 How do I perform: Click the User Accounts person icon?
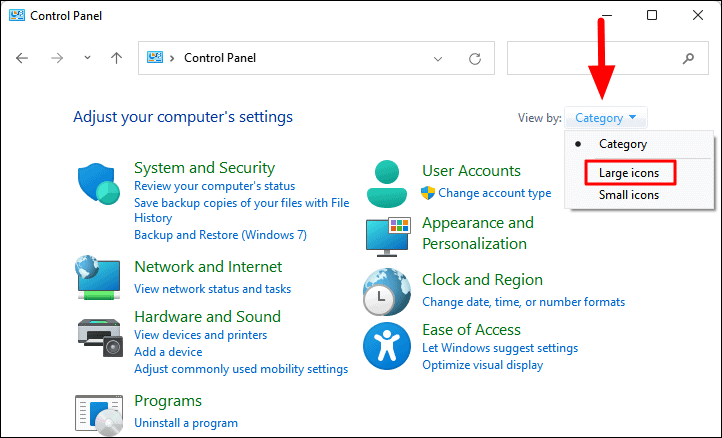pyautogui.click(x=387, y=184)
